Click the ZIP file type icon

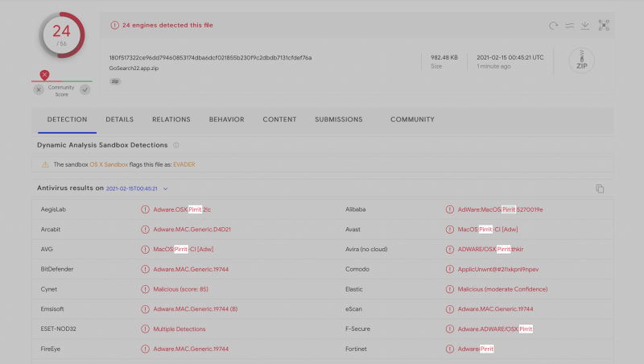[581, 62]
